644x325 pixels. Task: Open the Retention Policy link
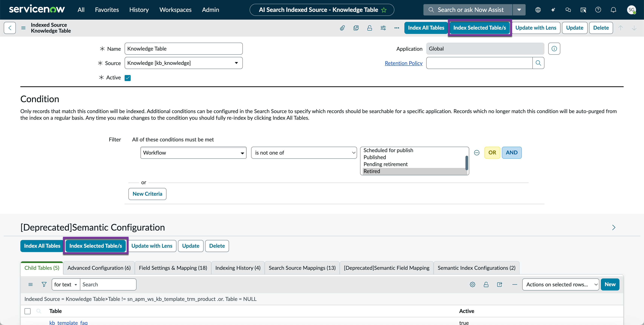coord(403,63)
